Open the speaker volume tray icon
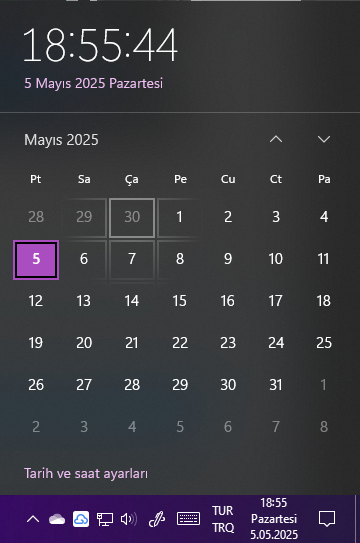The width and height of the screenshot is (360, 543). (x=129, y=519)
